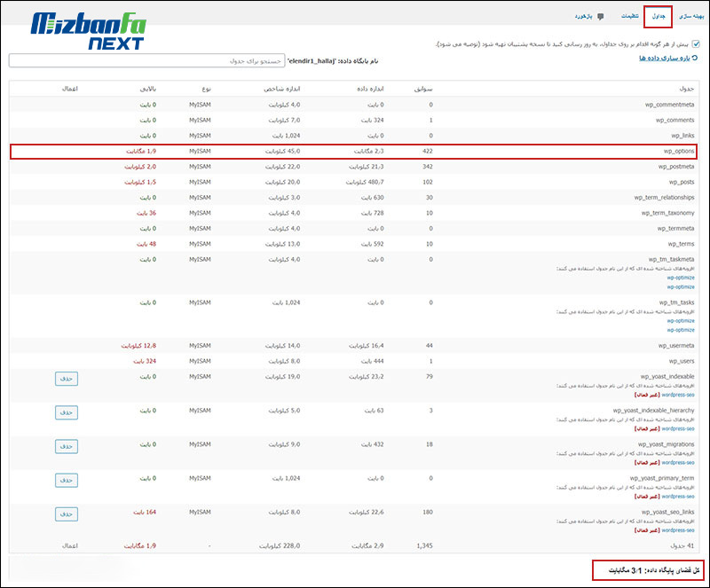710x588 pixels.
Task: Click the 12,8 کیلوبایت overhead of wp_usermeta
Action: click(138, 345)
